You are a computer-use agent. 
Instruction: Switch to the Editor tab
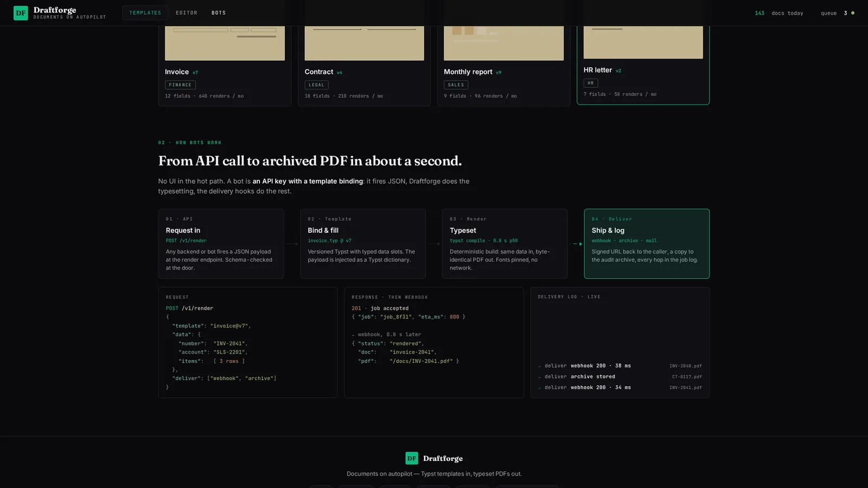[187, 12]
